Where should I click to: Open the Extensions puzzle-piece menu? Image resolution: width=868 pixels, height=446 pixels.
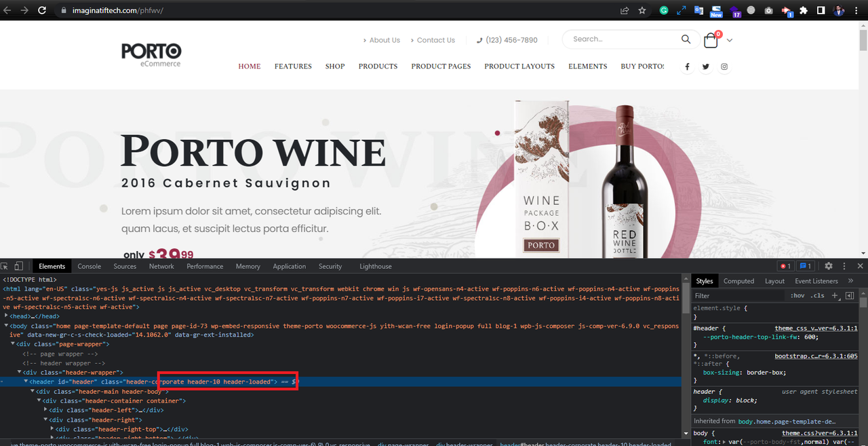click(x=804, y=11)
